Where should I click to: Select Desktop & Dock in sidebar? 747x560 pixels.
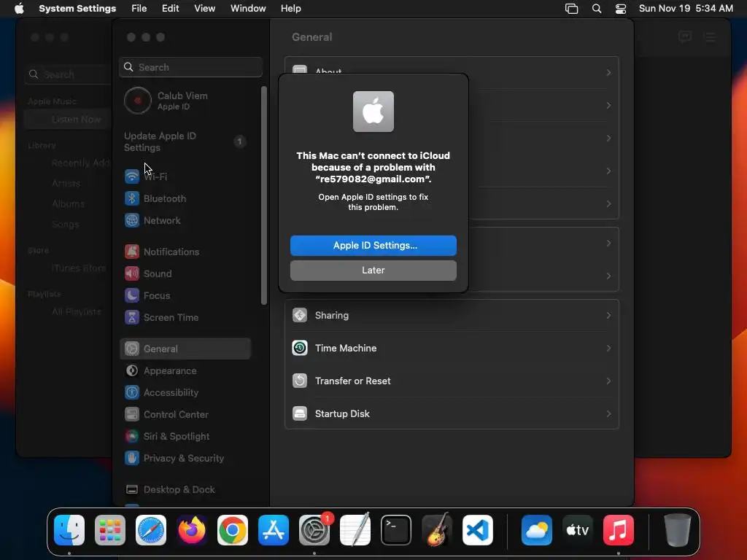[185, 489]
